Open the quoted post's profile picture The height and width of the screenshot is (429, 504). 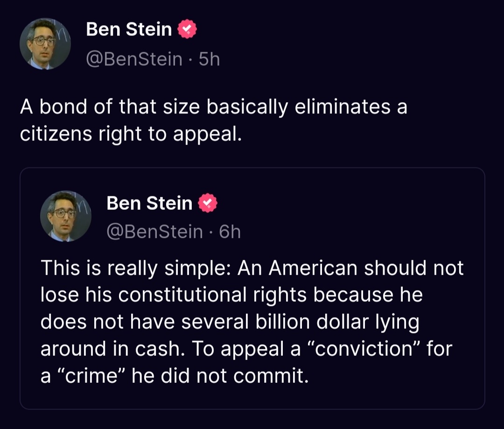66,216
